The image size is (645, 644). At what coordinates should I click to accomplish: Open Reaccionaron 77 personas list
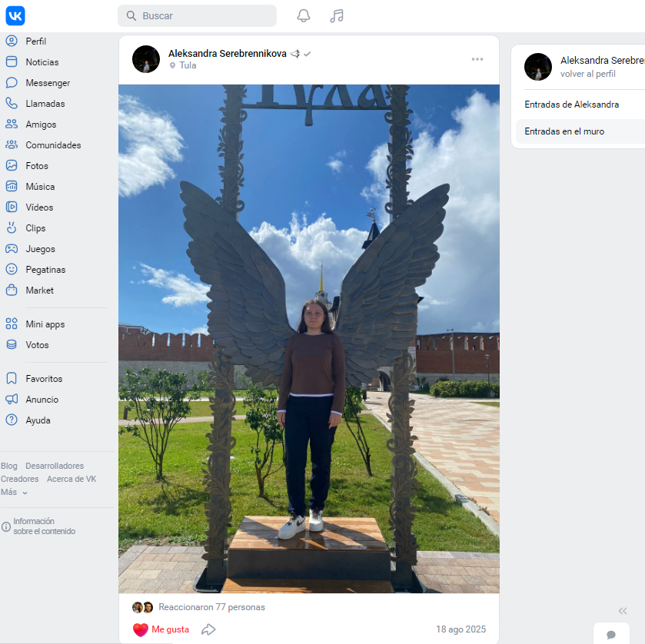[x=212, y=607]
